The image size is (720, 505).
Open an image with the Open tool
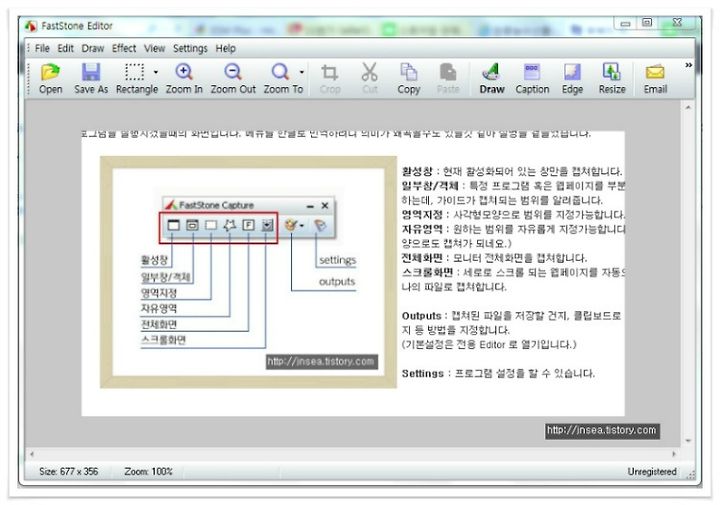(x=51, y=79)
